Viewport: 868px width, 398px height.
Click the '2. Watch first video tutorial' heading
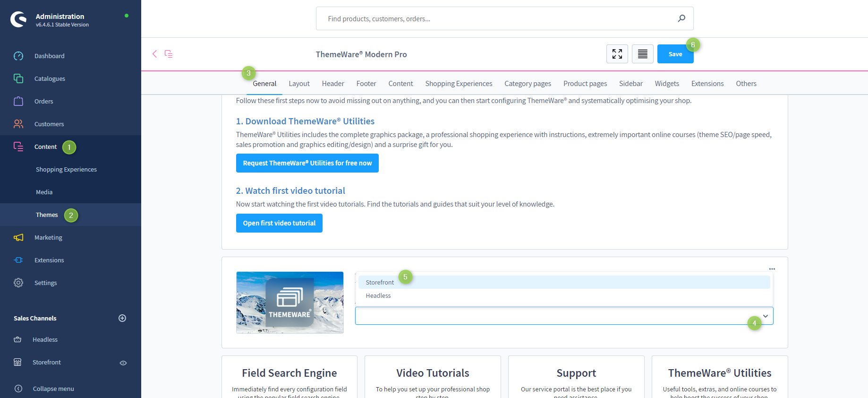[x=290, y=190]
